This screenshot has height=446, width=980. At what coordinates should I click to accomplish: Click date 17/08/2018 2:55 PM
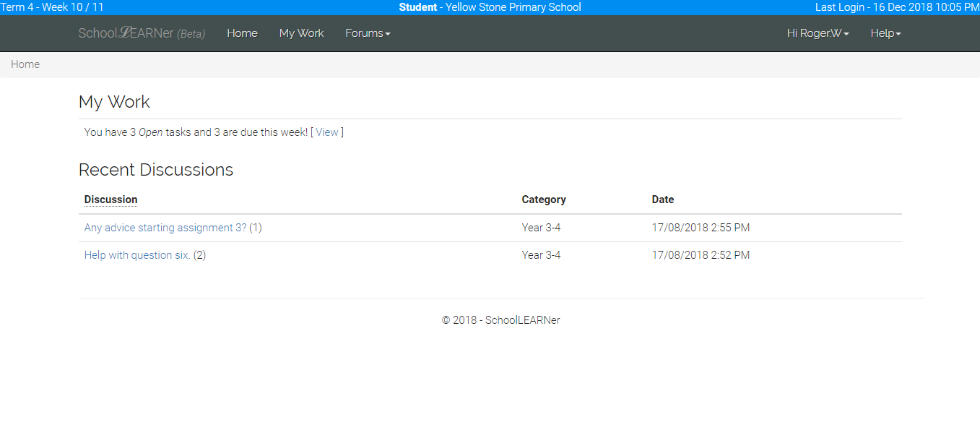[x=701, y=228]
